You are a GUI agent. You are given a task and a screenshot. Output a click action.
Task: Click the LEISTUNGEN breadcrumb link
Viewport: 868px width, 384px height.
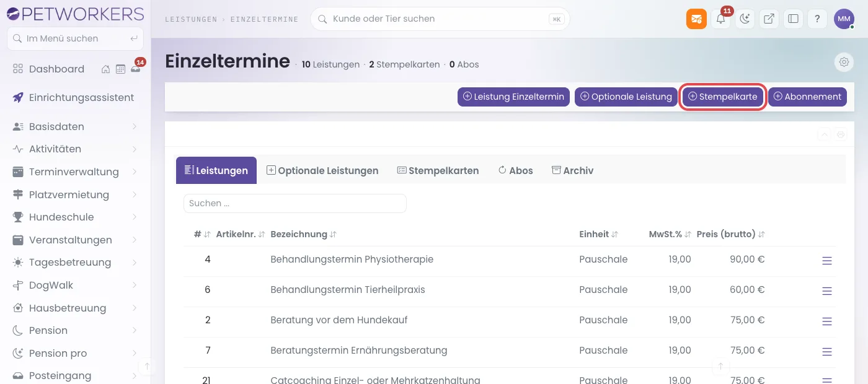click(192, 19)
